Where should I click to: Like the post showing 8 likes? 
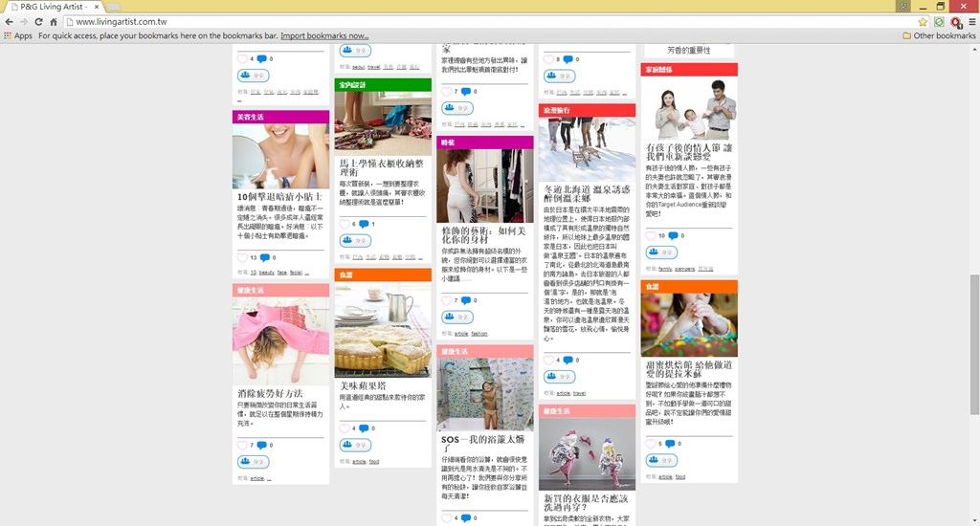tap(548, 59)
